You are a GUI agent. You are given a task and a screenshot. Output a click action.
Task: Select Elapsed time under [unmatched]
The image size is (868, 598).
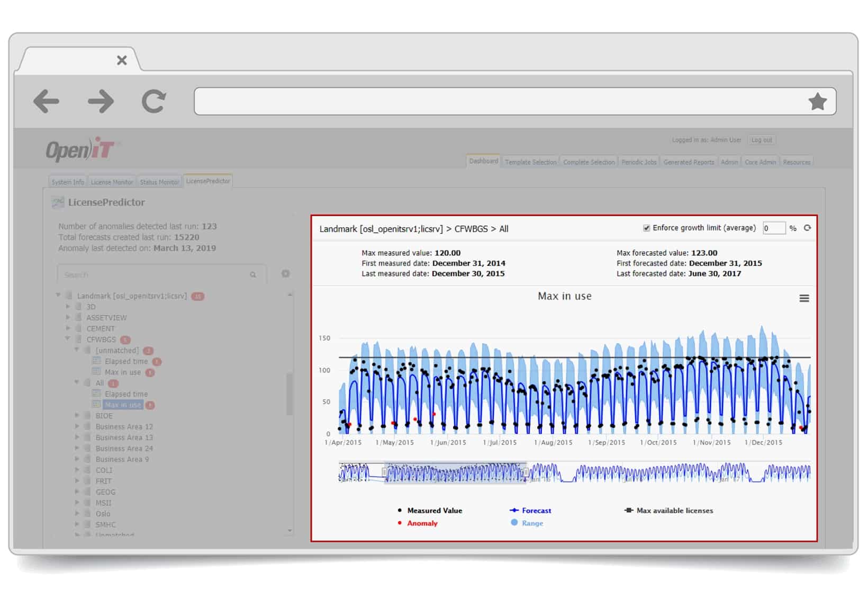126,361
